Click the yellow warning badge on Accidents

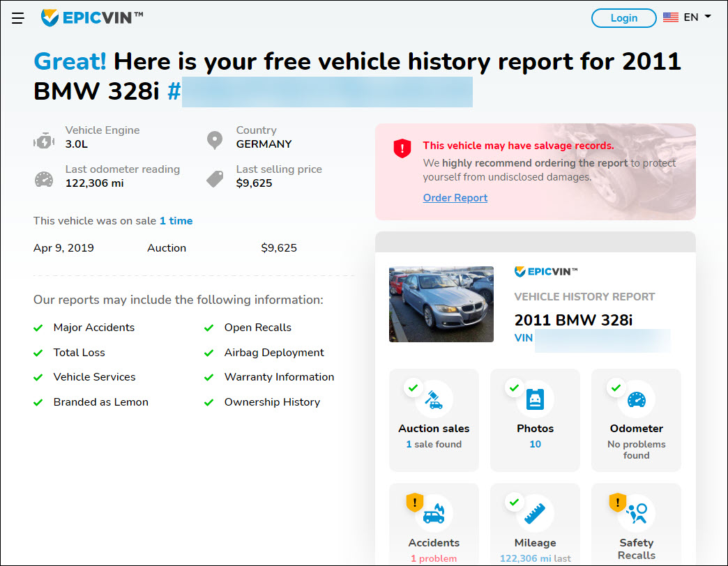(415, 502)
